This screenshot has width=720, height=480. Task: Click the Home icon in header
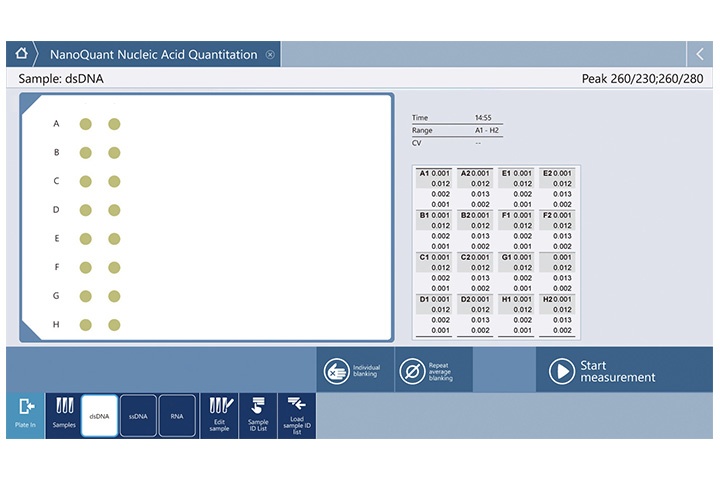coord(21,54)
